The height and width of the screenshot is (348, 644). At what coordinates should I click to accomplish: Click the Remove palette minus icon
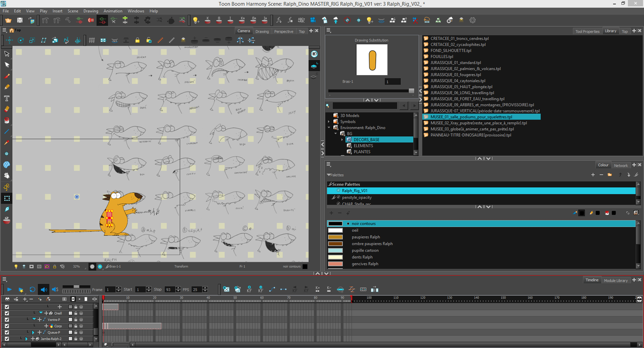coord(601,175)
